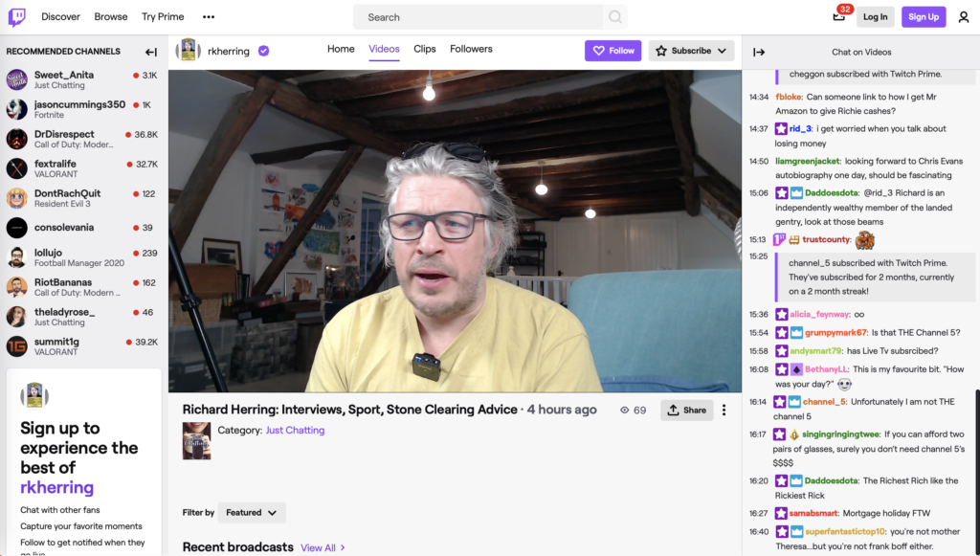Open fextralife channel avatar
The height and width of the screenshot is (556, 980).
point(17,168)
